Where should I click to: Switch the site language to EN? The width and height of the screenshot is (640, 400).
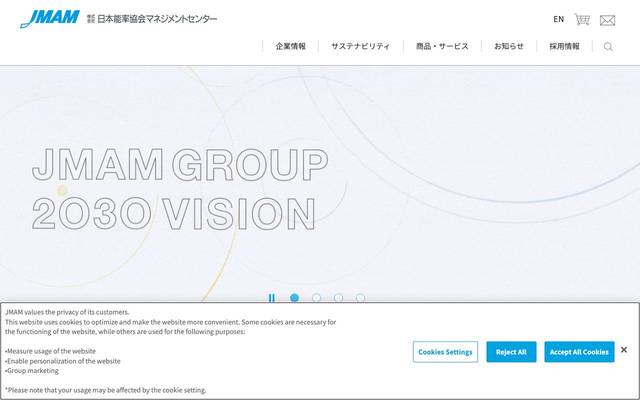pos(558,19)
